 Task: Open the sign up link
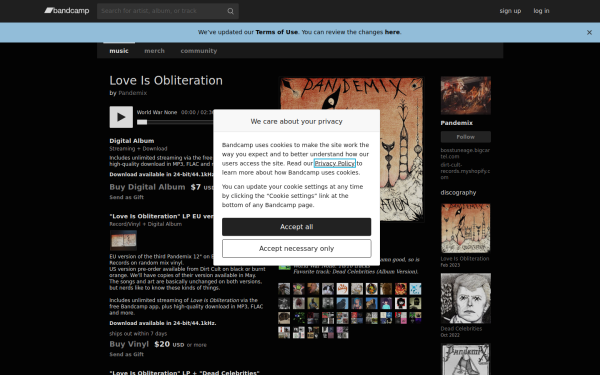(510, 11)
